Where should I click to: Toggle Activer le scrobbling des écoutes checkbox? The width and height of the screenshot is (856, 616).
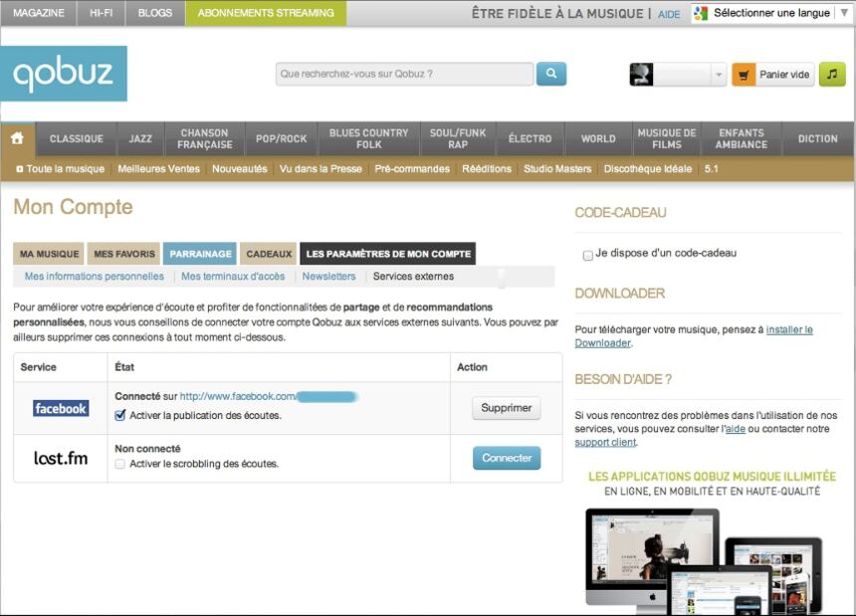click(x=120, y=464)
